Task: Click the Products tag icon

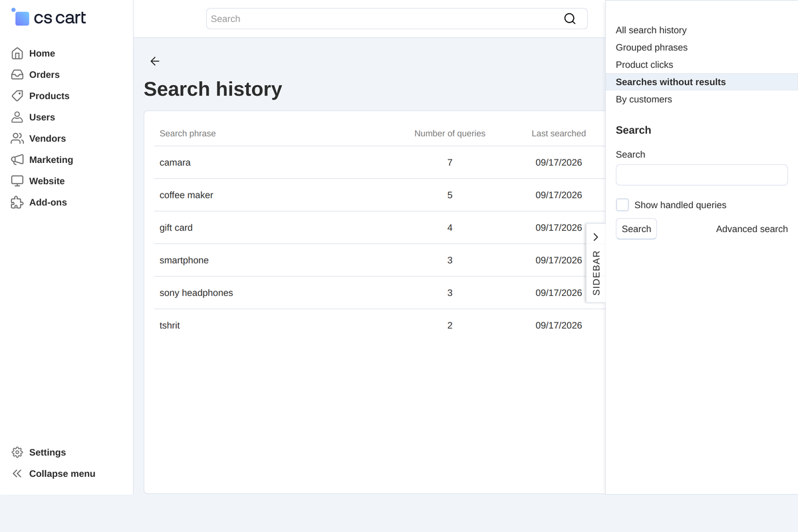Action: (17, 96)
